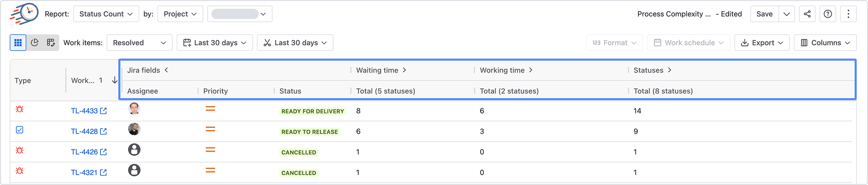This screenshot has height=185, width=868.
Task: Click bug type icon for TL-4321
Action: pos(20,171)
